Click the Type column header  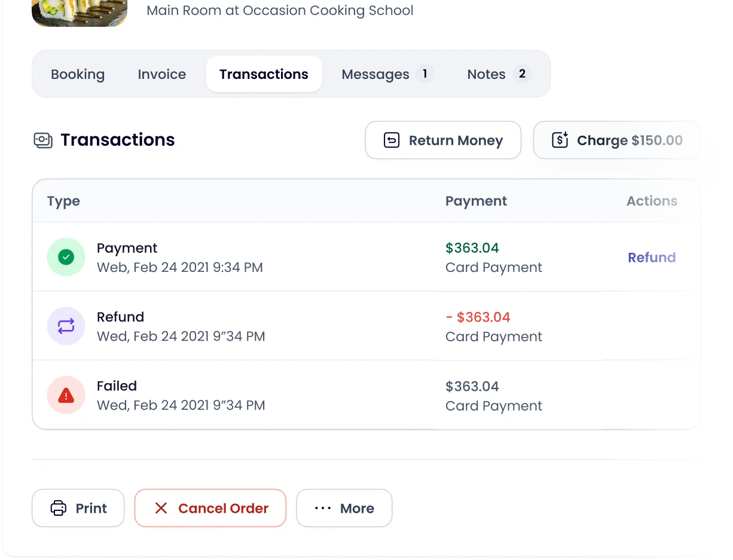click(63, 201)
